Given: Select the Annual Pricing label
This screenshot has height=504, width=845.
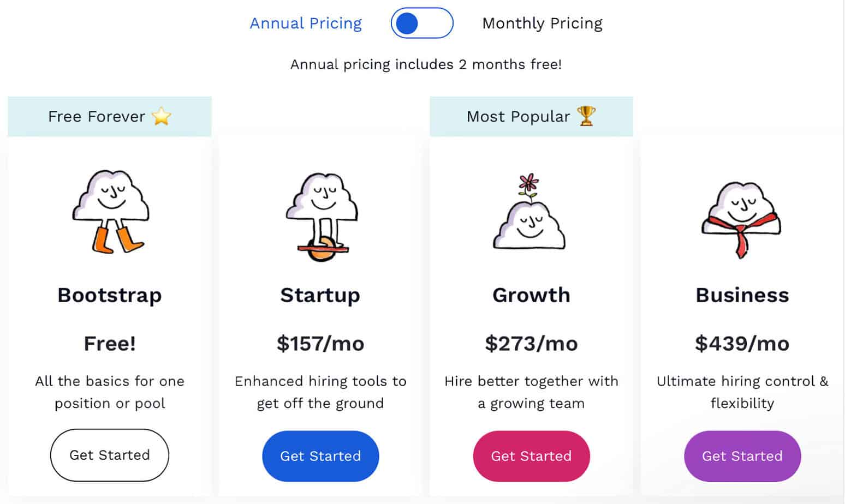Looking at the screenshot, I should (306, 23).
